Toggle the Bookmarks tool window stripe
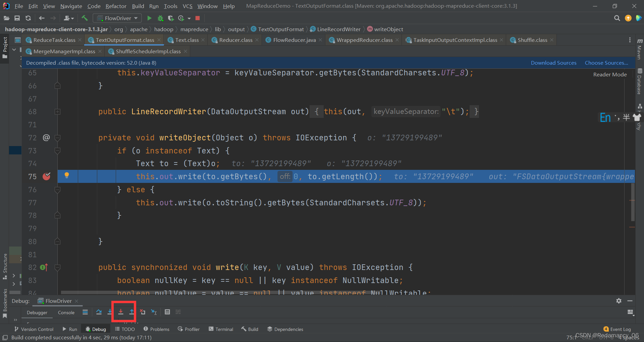The height and width of the screenshot is (342, 644). (5, 303)
